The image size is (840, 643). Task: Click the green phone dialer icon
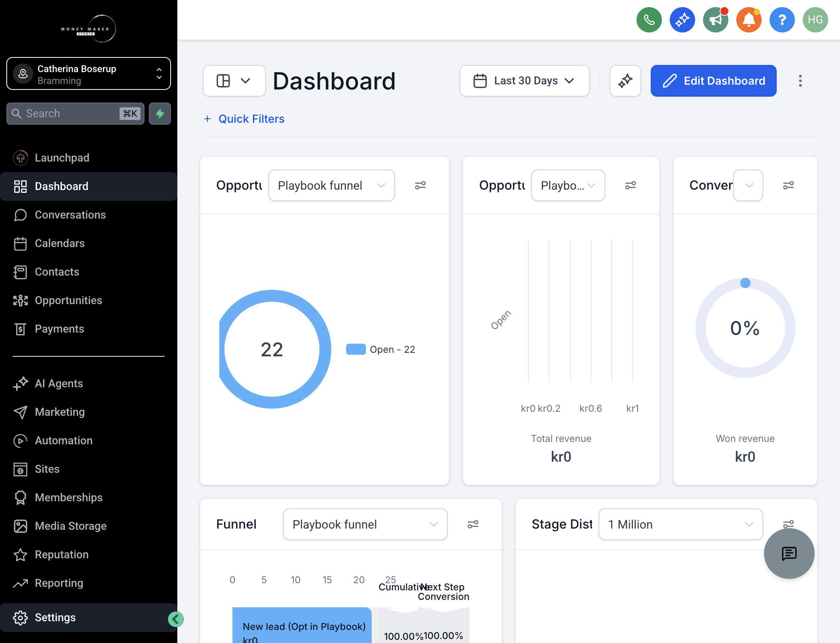tap(649, 20)
